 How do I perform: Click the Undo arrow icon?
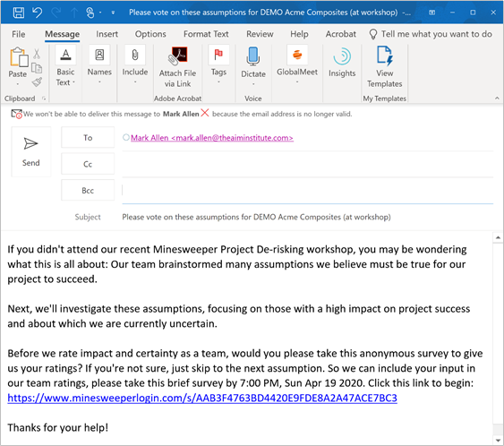coord(38,13)
